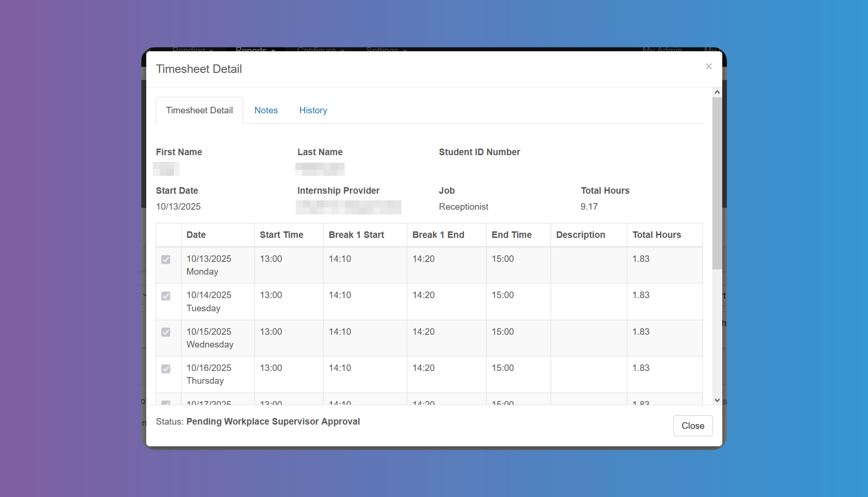Click the scrollbar down arrow
Viewport: 868px width, 497px height.
(717, 400)
